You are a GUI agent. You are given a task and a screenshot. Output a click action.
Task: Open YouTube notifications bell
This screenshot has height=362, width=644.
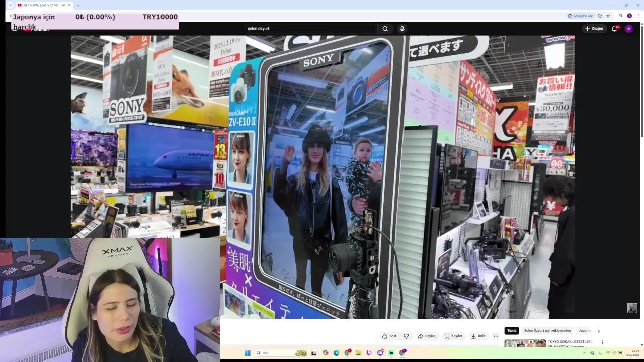[x=614, y=29]
